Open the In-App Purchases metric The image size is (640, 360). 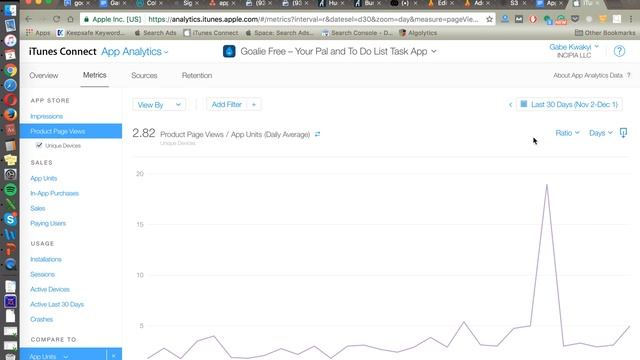pos(54,193)
